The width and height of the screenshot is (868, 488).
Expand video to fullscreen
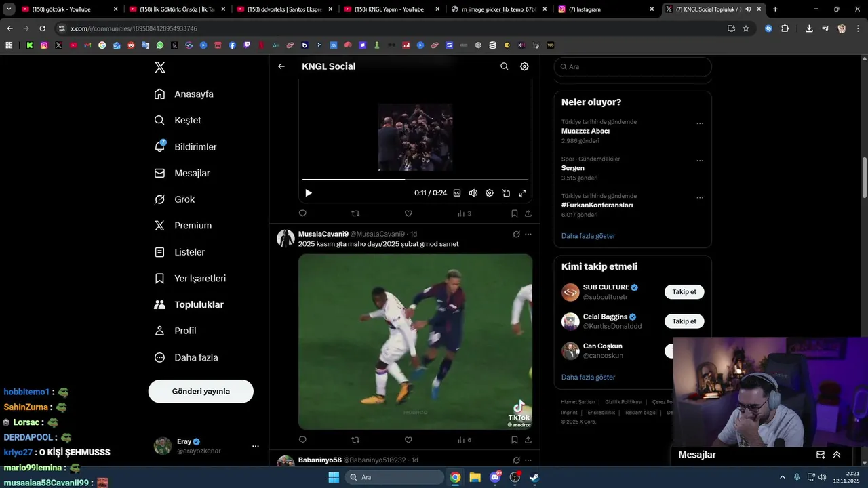pyautogui.click(x=522, y=193)
